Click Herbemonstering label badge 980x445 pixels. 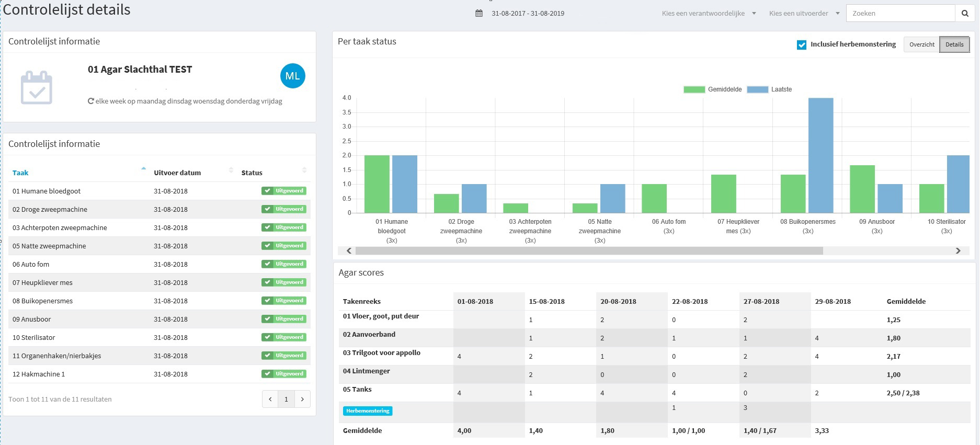pyautogui.click(x=368, y=411)
